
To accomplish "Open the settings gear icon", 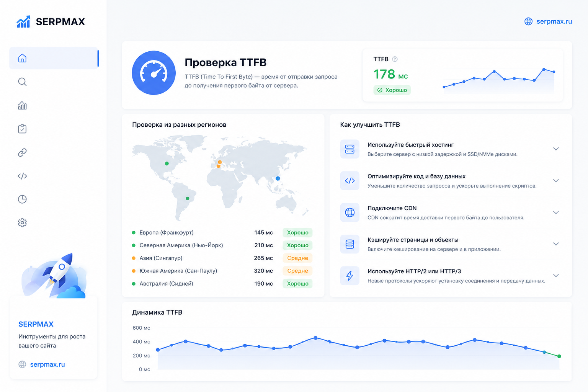I will point(22,222).
